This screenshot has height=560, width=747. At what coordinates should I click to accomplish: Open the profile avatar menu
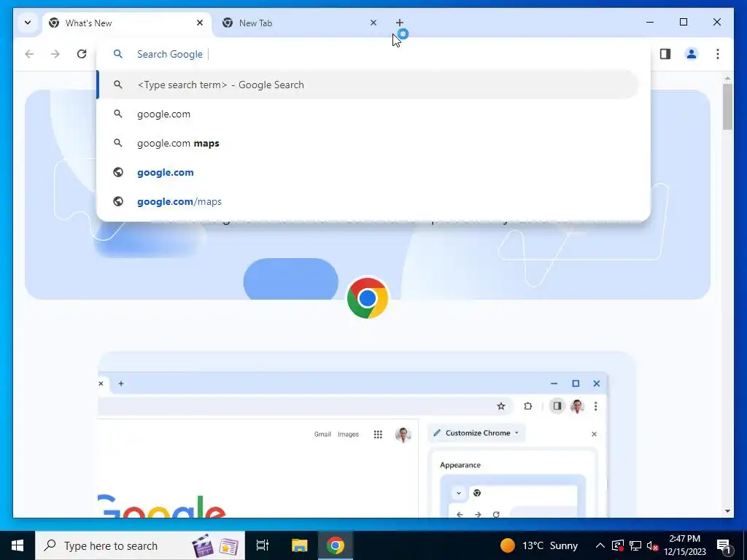(692, 54)
